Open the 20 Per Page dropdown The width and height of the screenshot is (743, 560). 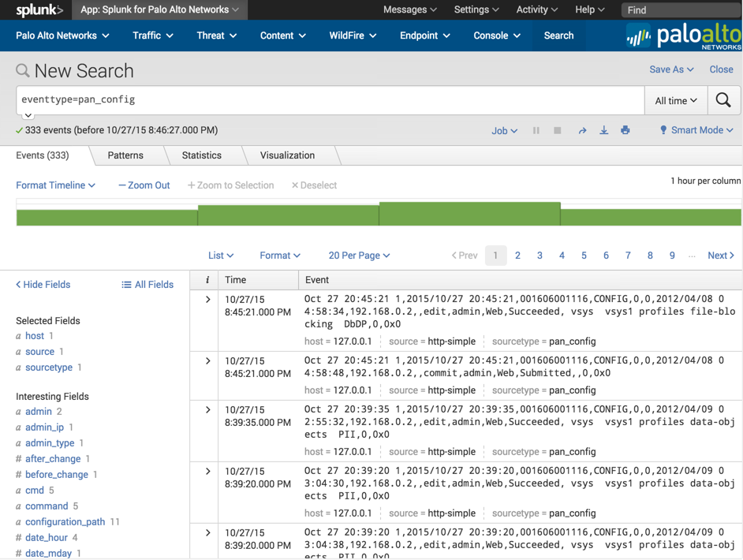(x=359, y=256)
